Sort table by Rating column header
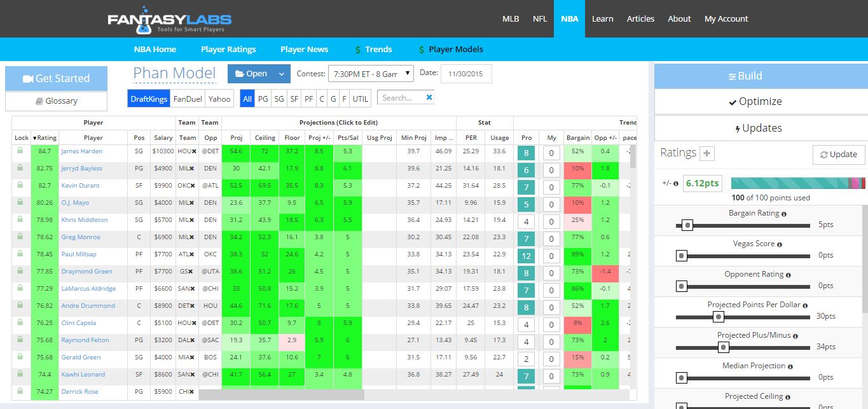Viewport: 868px width, 409px height. coord(45,137)
